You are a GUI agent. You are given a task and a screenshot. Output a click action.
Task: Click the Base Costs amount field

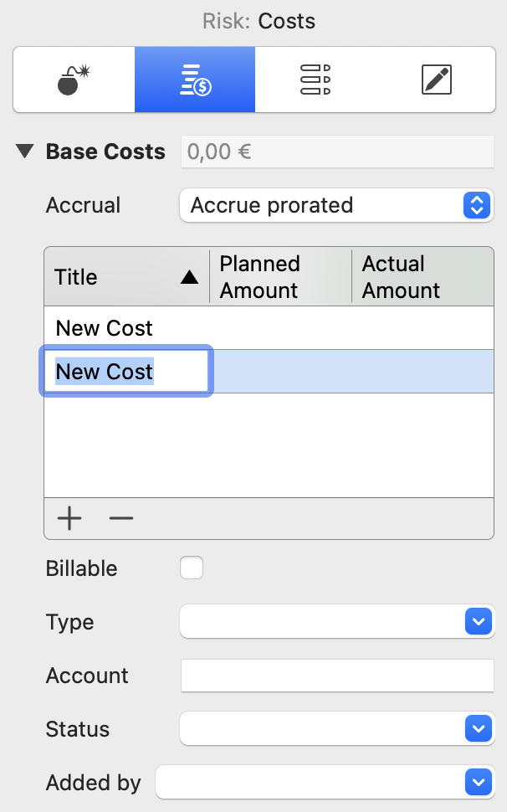point(336,152)
